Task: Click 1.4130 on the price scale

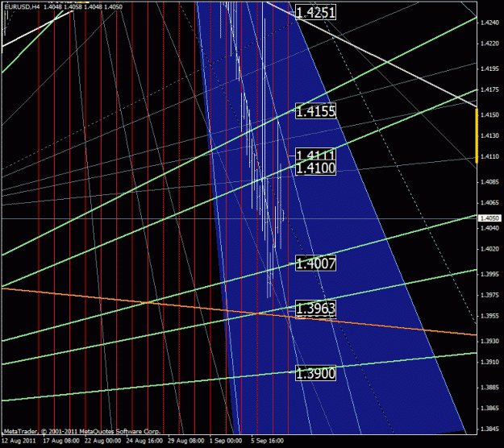Action: (489, 136)
